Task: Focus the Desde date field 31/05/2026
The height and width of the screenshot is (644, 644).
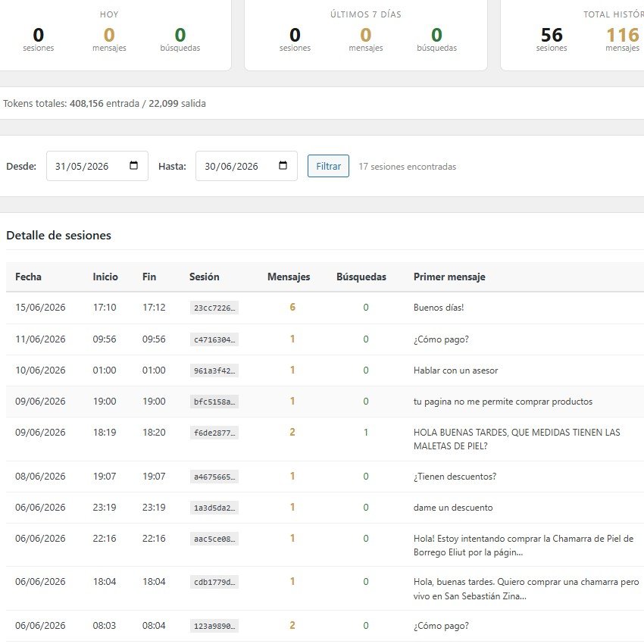Action: (x=97, y=166)
